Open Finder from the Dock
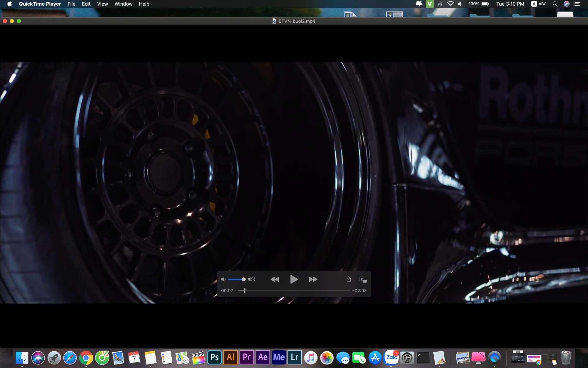 point(22,358)
